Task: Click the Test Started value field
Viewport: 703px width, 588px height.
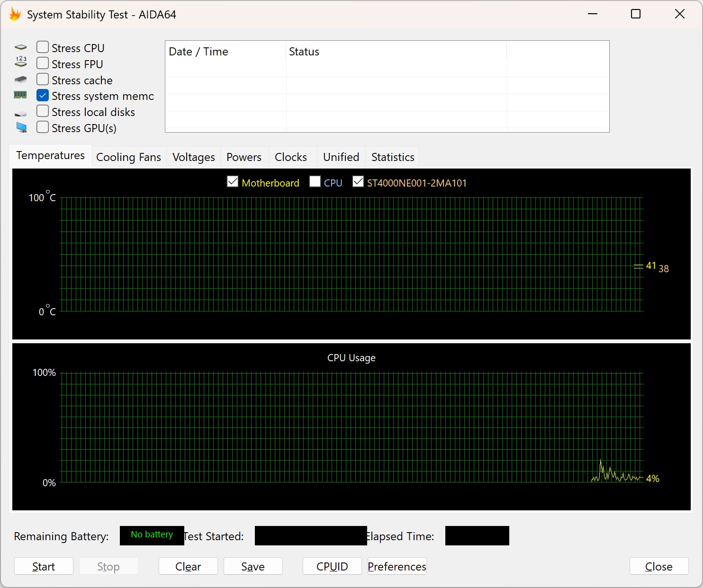Action: pyautogui.click(x=311, y=535)
